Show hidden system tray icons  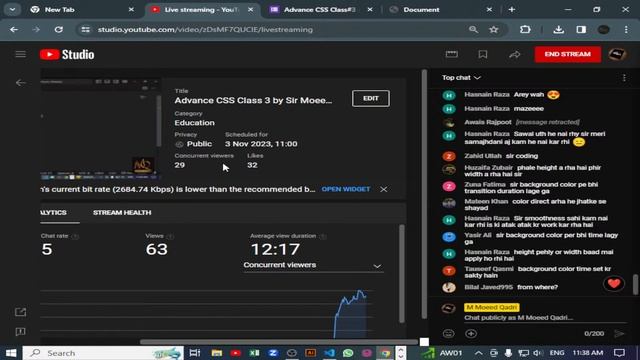pos(478,353)
